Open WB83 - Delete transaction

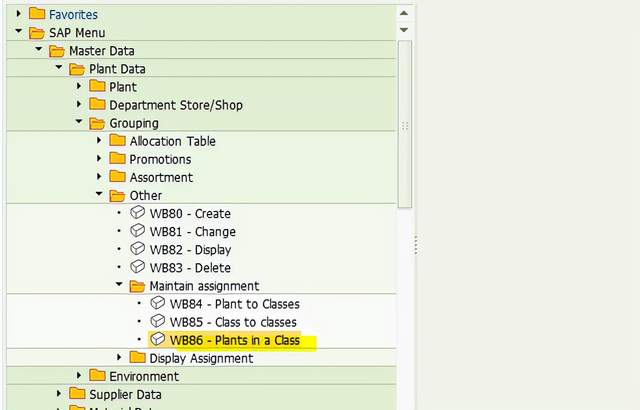[x=190, y=268]
